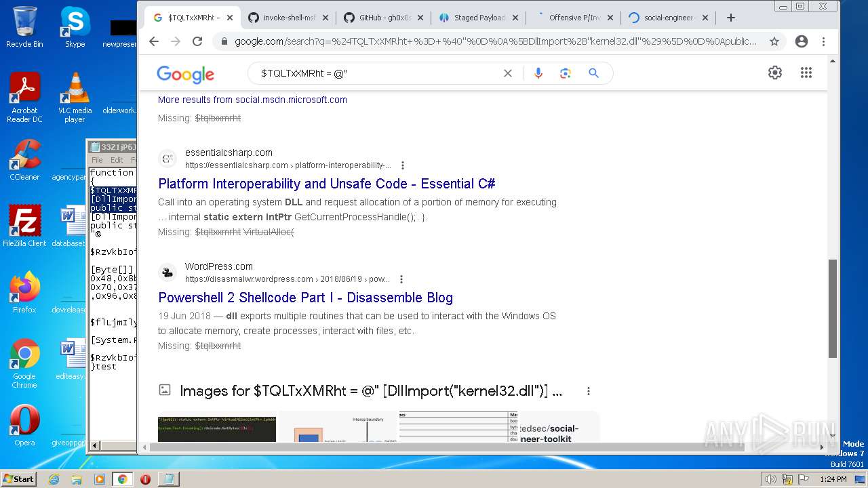Viewport: 868px width, 488px height.
Task: Select the $TQLTxXMRht Google search tab
Action: pyautogui.click(x=192, y=18)
